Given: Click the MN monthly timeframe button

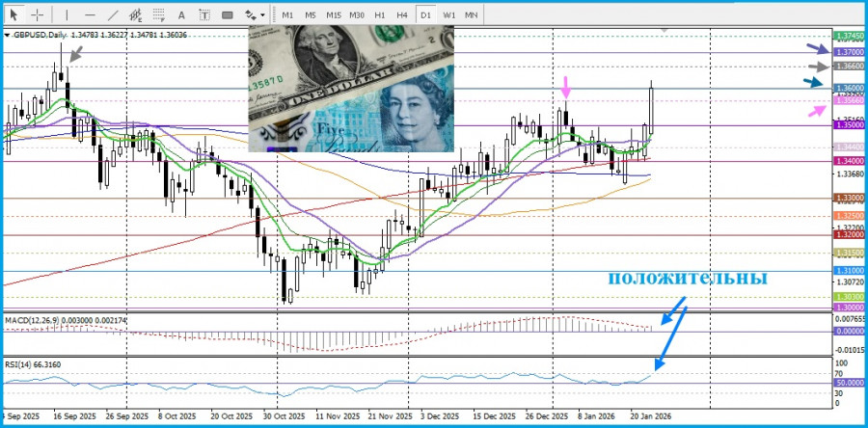Looking at the screenshot, I should pyautogui.click(x=471, y=15).
